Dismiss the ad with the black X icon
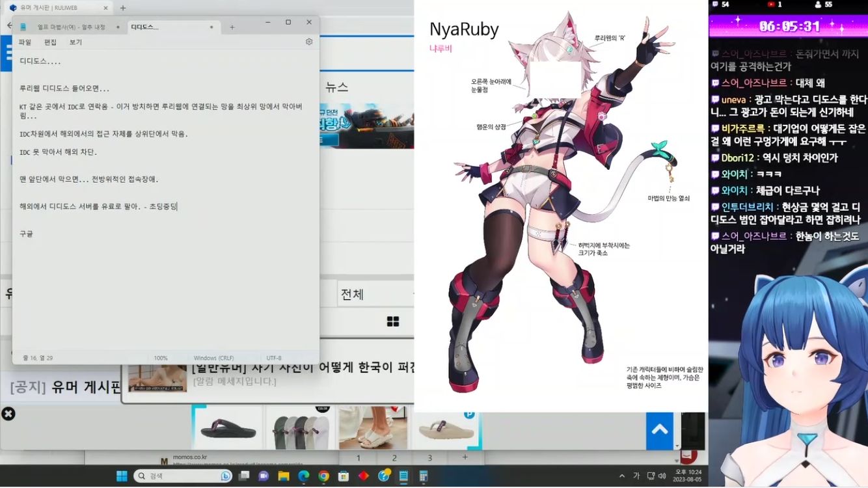868x488 pixels. tap(8, 414)
